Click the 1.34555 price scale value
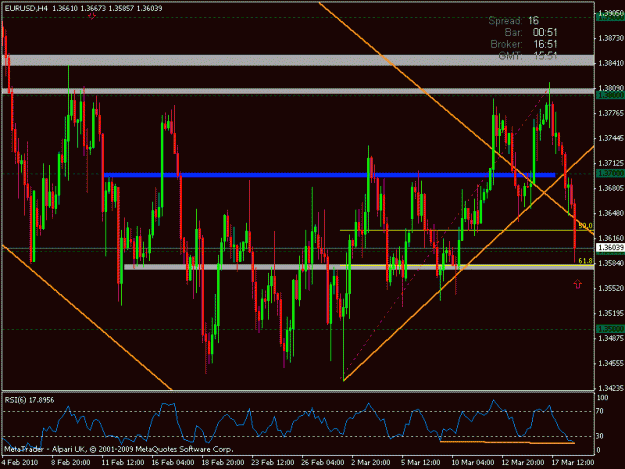 (611, 363)
